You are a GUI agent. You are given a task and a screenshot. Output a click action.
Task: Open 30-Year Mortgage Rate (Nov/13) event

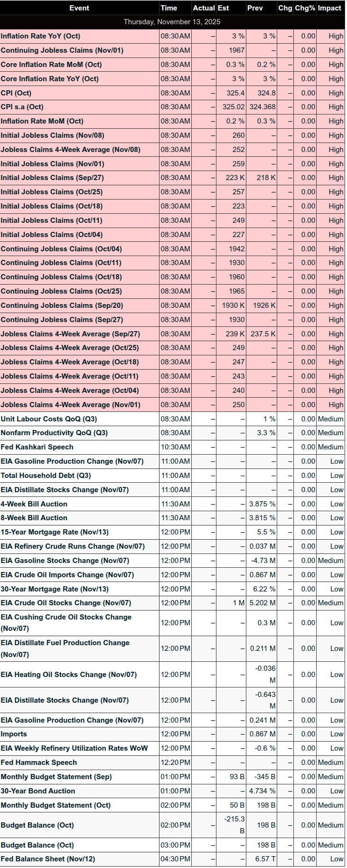[x=55, y=589]
